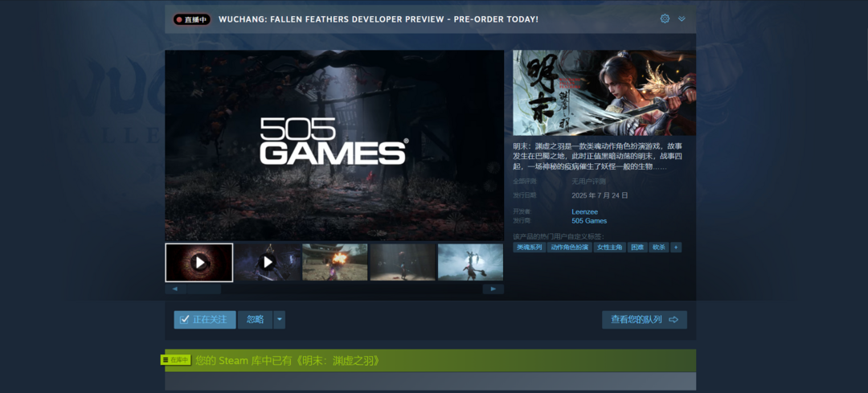Add a tag with the plus button
Image resolution: width=868 pixels, height=393 pixels.
coord(676,248)
